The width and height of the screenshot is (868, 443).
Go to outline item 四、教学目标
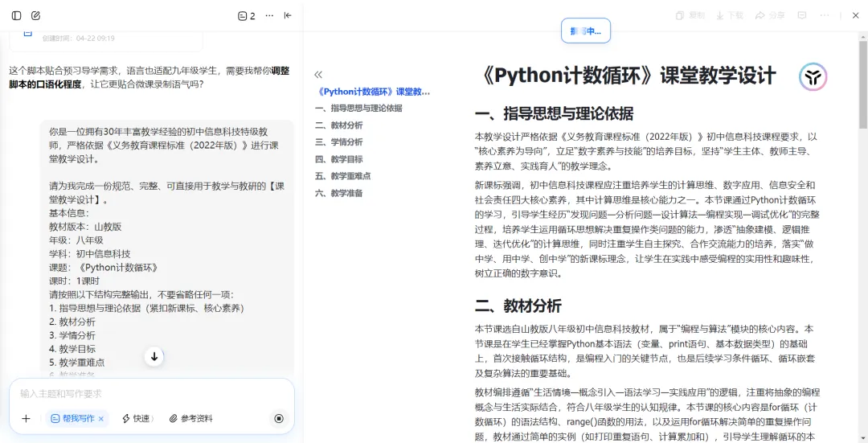(x=339, y=159)
